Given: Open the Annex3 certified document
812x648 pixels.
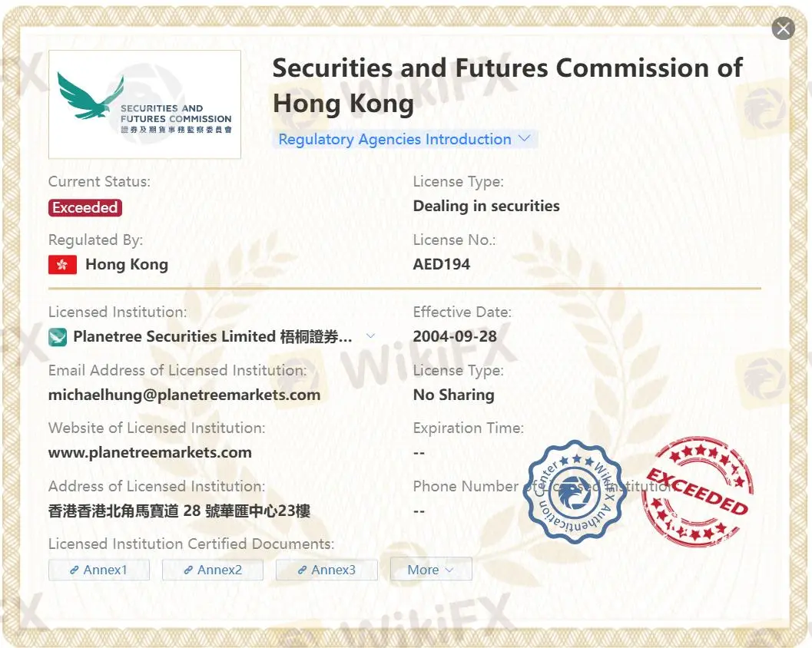Looking at the screenshot, I should click(x=326, y=570).
